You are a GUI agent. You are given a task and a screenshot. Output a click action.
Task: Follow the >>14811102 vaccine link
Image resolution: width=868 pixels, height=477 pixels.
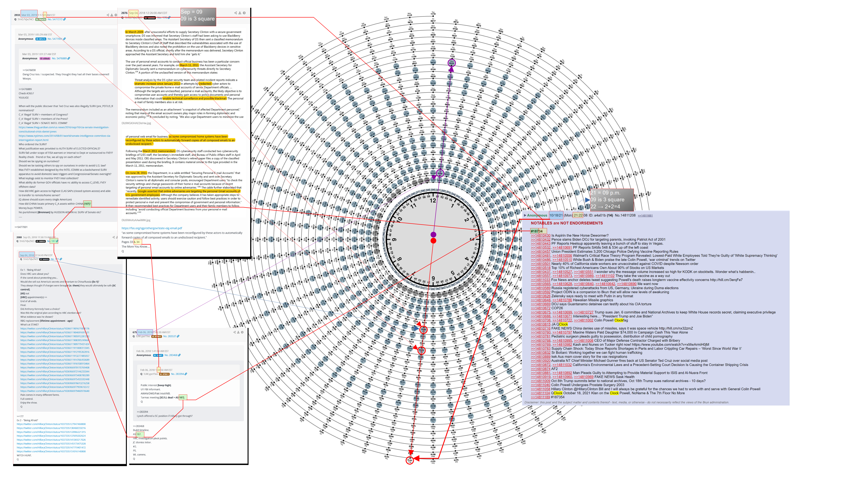(x=605, y=276)
